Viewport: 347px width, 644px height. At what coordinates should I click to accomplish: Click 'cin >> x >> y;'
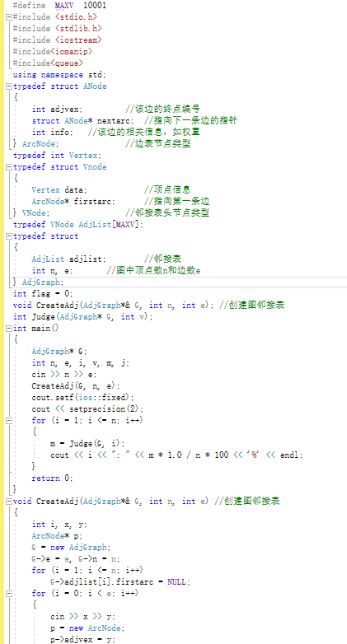[x=83, y=617]
